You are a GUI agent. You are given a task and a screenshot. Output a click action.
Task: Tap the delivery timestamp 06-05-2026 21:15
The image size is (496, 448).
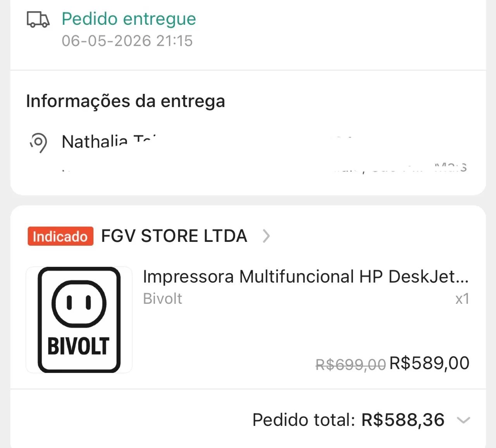[127, 41]
